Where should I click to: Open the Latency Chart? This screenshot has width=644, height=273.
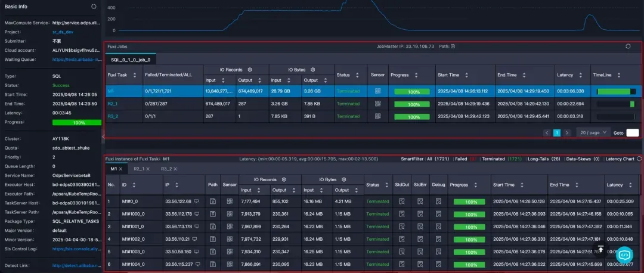point(620,159)
